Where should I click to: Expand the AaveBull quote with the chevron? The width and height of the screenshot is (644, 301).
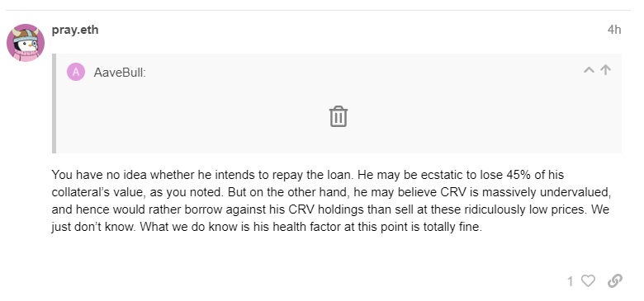(589, 70)
